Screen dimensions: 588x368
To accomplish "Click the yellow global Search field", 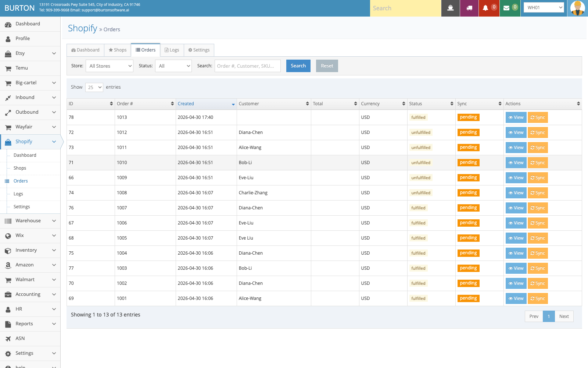I will click(406, 8).
